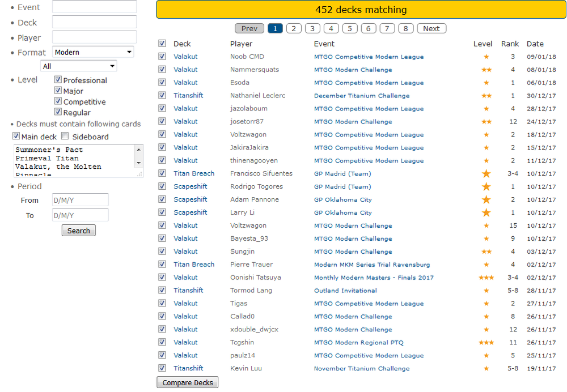Screen dimensions: 567x392
Task: Click the large star for Francisco Sifuentes' deck
Action: click(x=486, y=174)
